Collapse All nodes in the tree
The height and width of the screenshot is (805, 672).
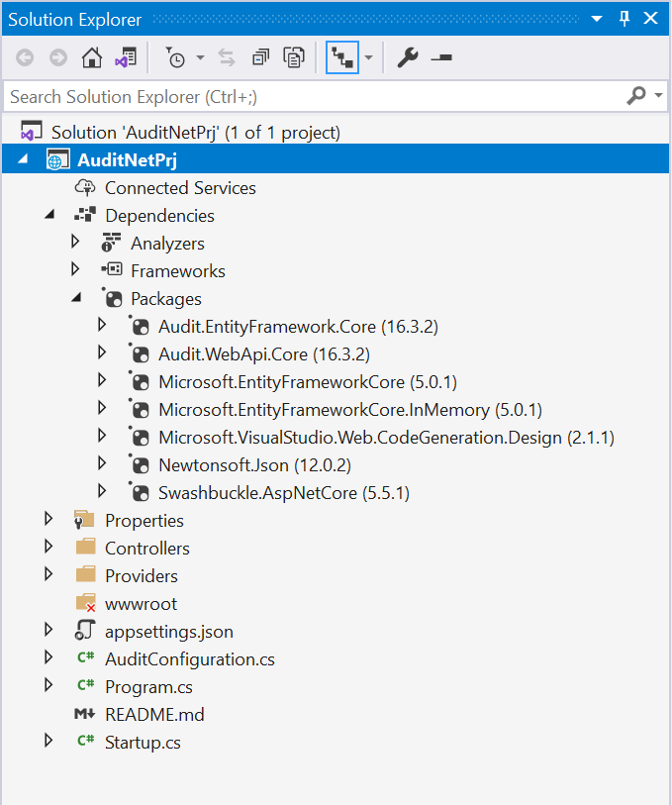coord(260,57)
